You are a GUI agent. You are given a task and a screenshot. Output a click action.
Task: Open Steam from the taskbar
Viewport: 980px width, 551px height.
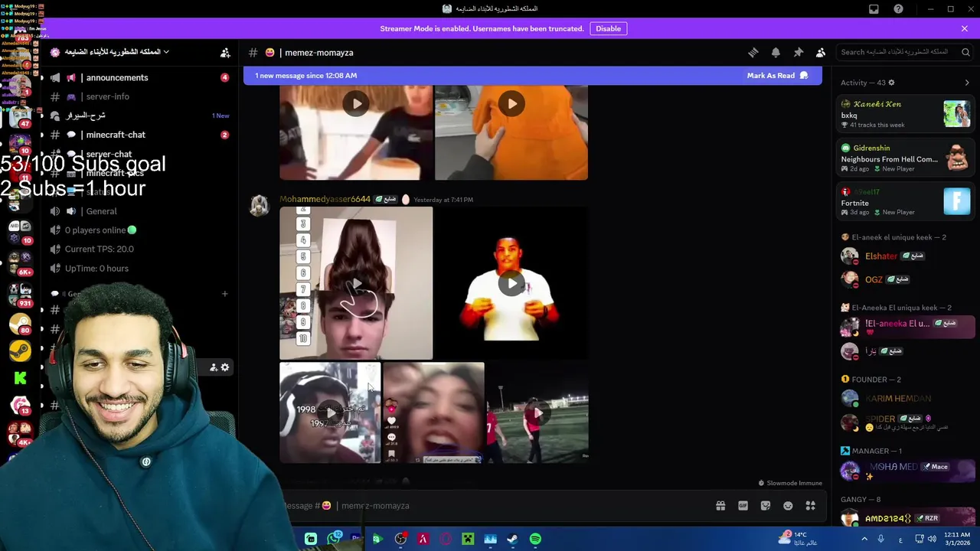512,539
